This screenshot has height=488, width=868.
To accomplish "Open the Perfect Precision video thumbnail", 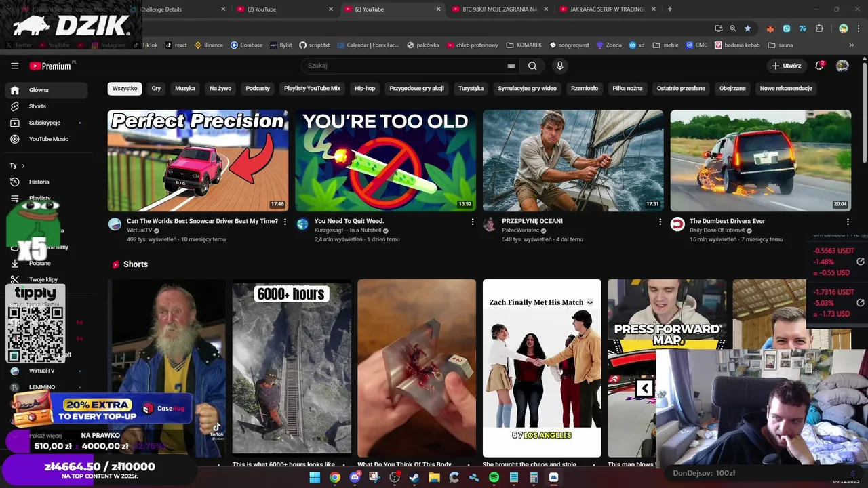I will point(198,161).
